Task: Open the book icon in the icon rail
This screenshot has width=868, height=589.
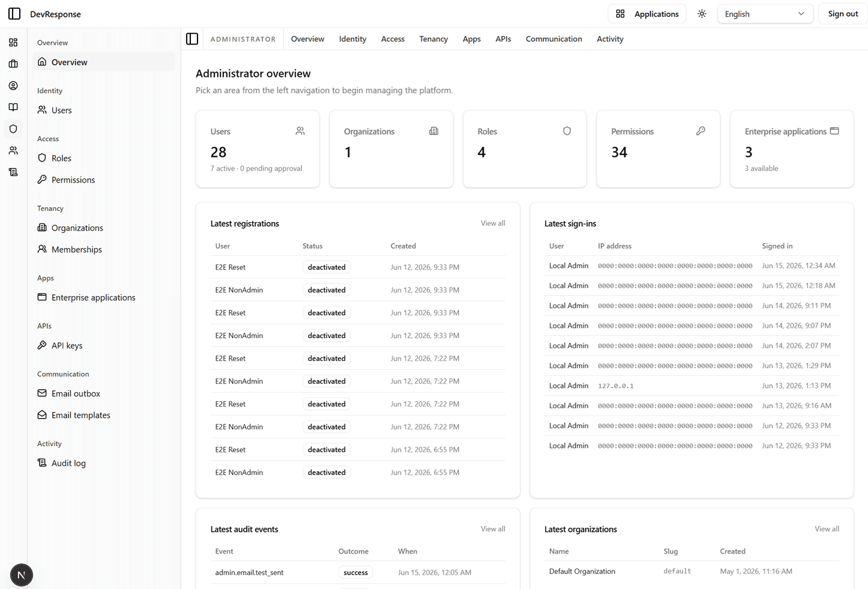Action: pyautogui.click(x=13, y=107)
